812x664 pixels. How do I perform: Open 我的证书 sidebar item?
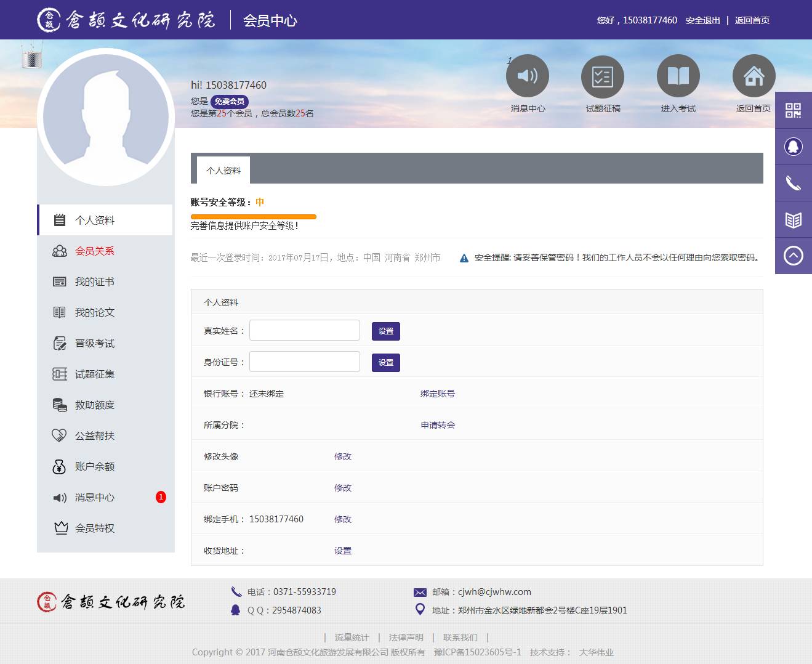coord(95,282)
